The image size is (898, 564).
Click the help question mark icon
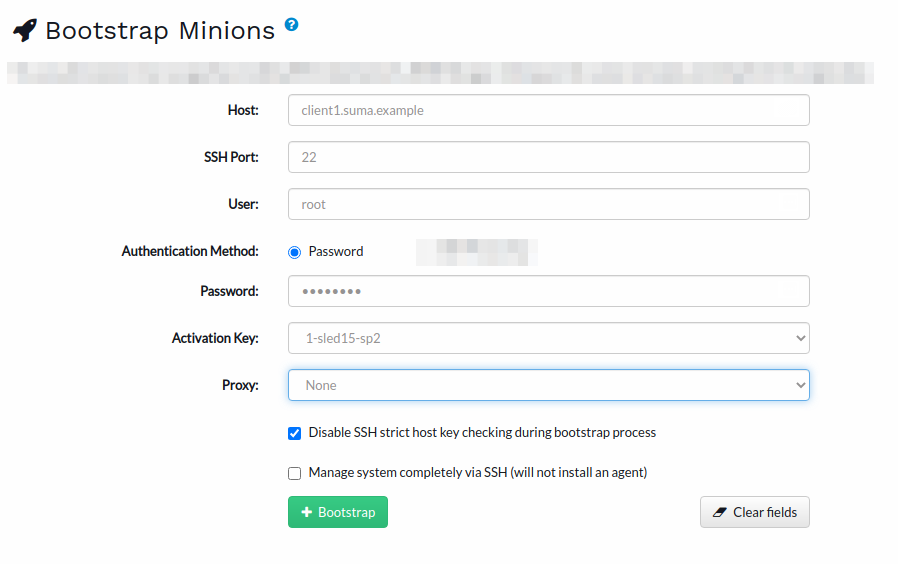(292, 25)
